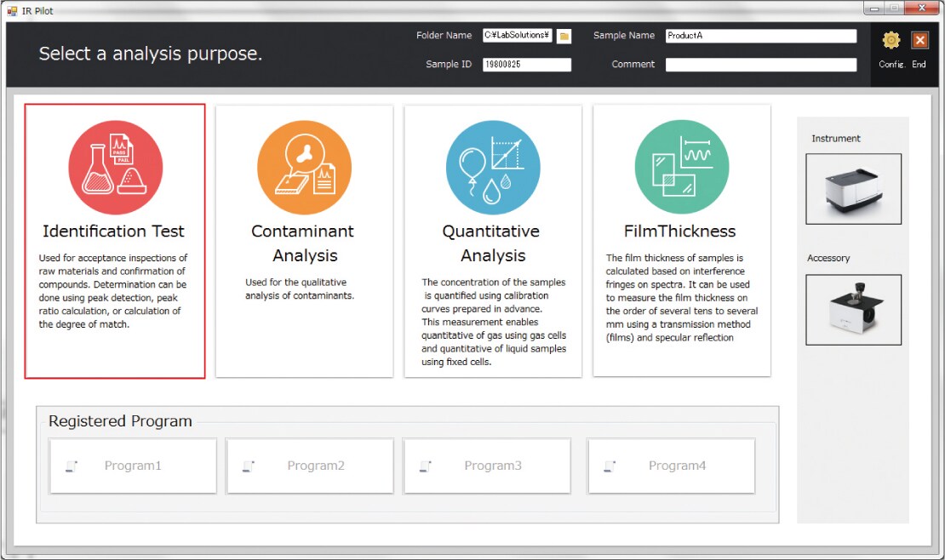Viewport: 945px width, 560px height.
Task: Click into the Comment text box
Action: [x=760, y=65]
